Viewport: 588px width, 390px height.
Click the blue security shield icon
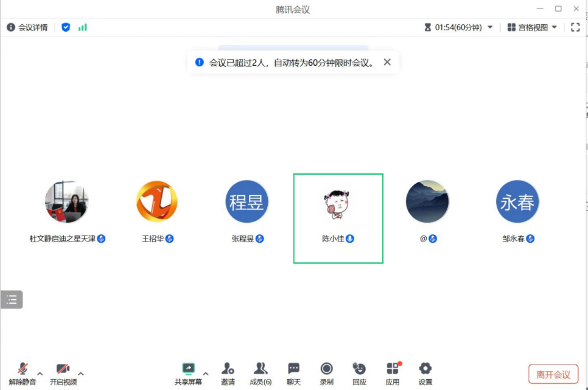point(66,27)
